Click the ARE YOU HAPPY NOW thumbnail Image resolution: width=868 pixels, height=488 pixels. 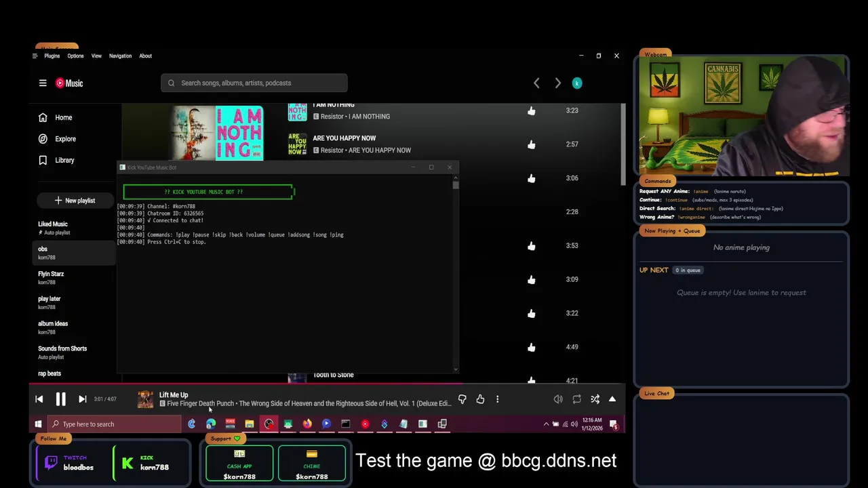(297, 144)
